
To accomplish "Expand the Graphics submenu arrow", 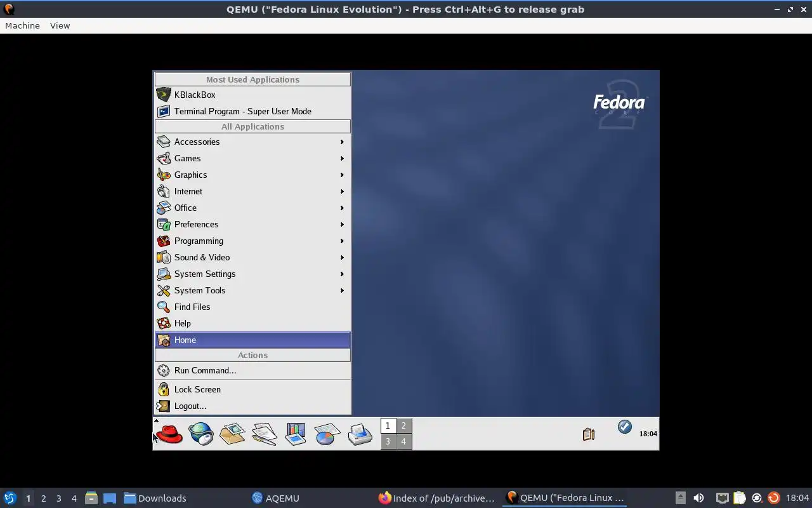I will click(x=342, y=175).
